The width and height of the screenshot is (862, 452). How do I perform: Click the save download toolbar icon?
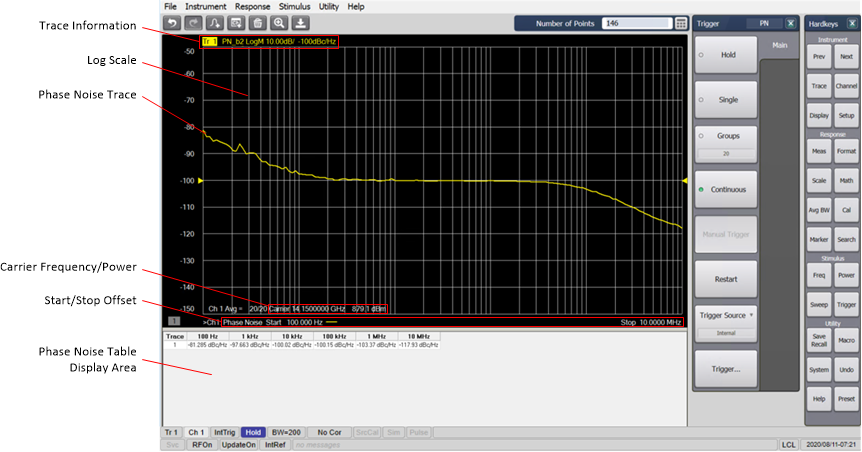point(300,23)
